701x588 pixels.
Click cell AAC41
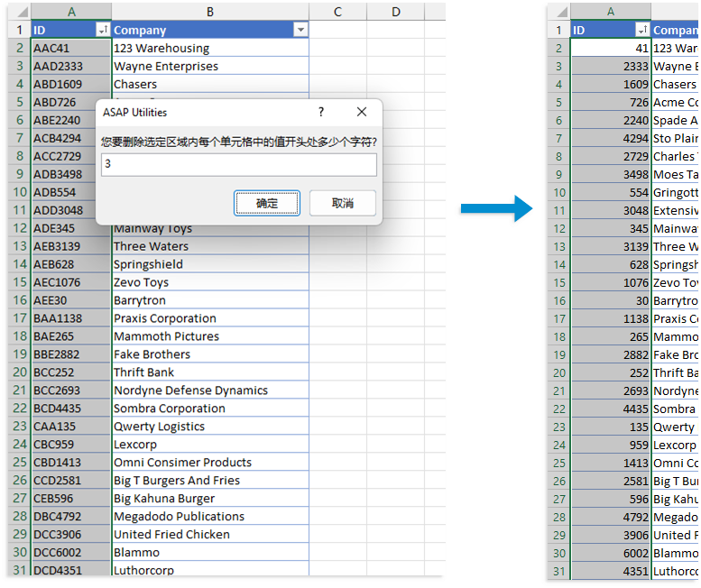[x=71, y=48]
